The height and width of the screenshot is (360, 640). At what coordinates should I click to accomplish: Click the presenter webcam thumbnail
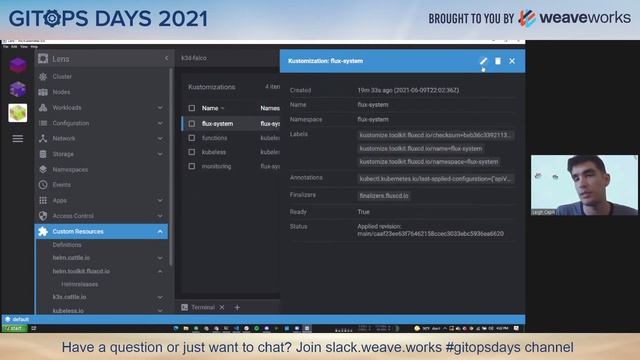click(x=584, y=185)
